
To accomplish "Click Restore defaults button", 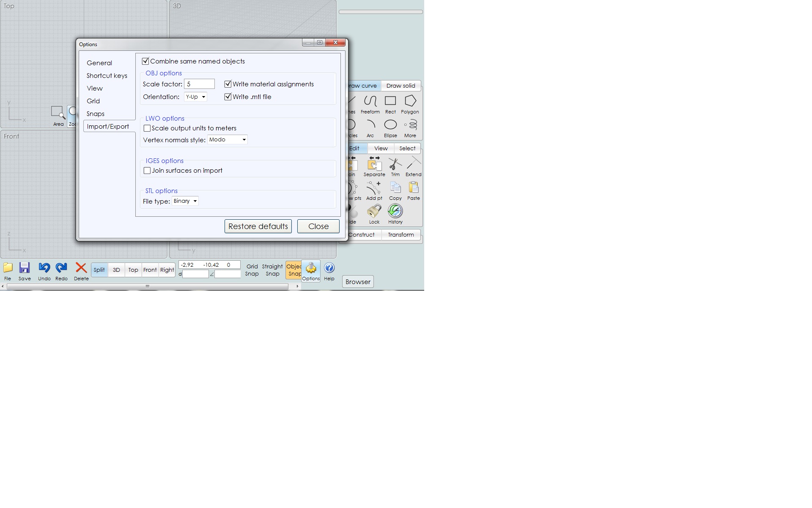I will click(258, 226).
